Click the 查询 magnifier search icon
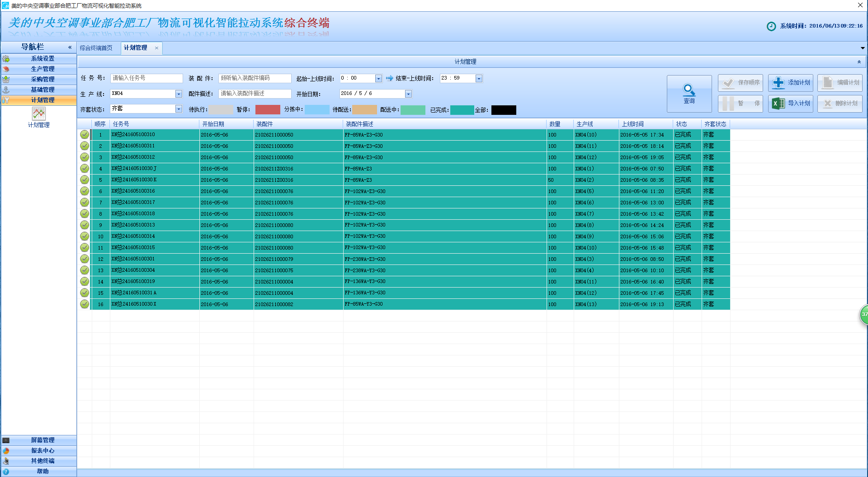This screenshot has height=477, width=868. [x=689, y=90]
